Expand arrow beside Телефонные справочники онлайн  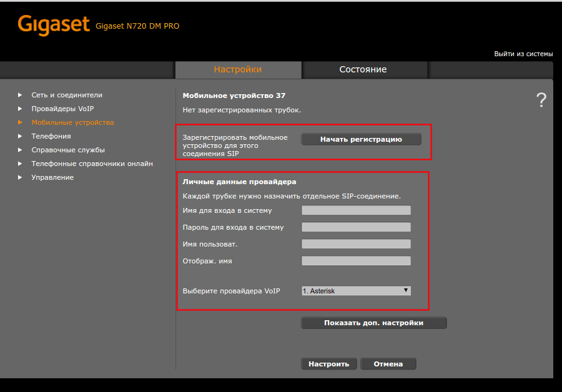coord(20,164)
